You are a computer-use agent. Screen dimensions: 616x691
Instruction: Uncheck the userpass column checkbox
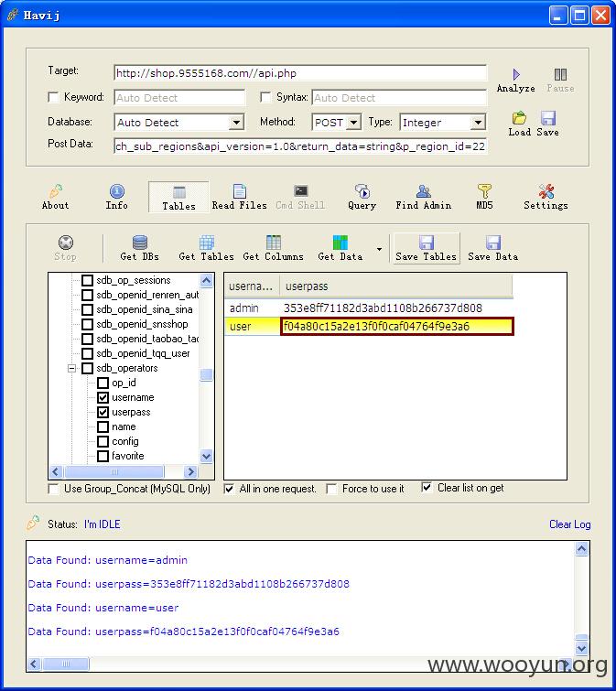coord(103,412)
